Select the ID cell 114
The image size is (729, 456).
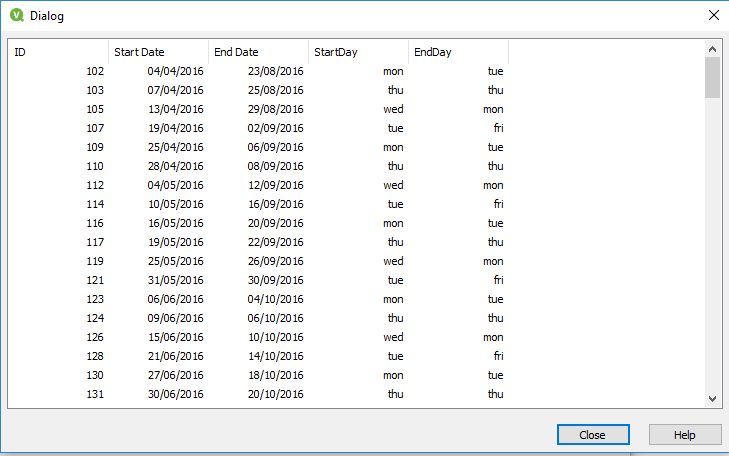(x=95, y=204)
